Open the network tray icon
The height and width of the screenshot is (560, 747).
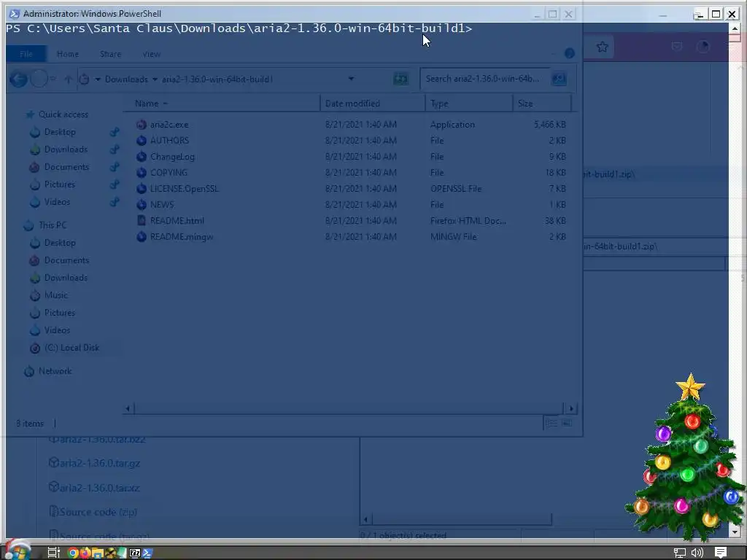coord(679,553)
